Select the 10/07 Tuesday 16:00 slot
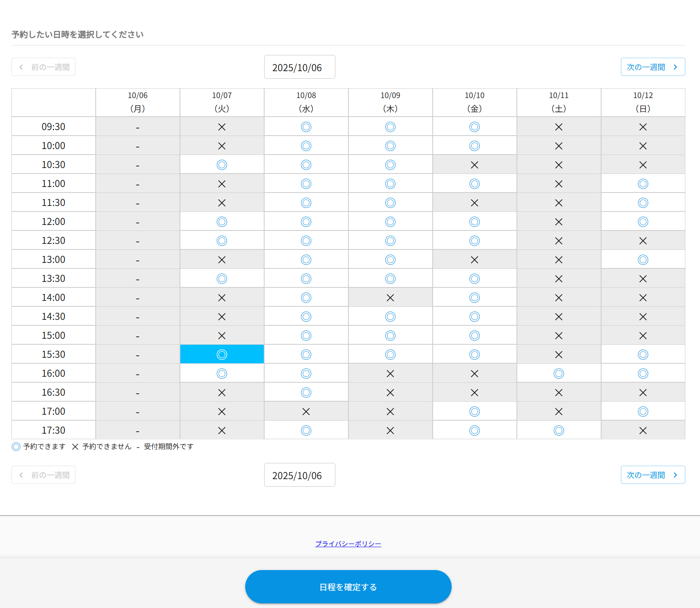Viewport: 700px width, 608px height. (222, 374)
